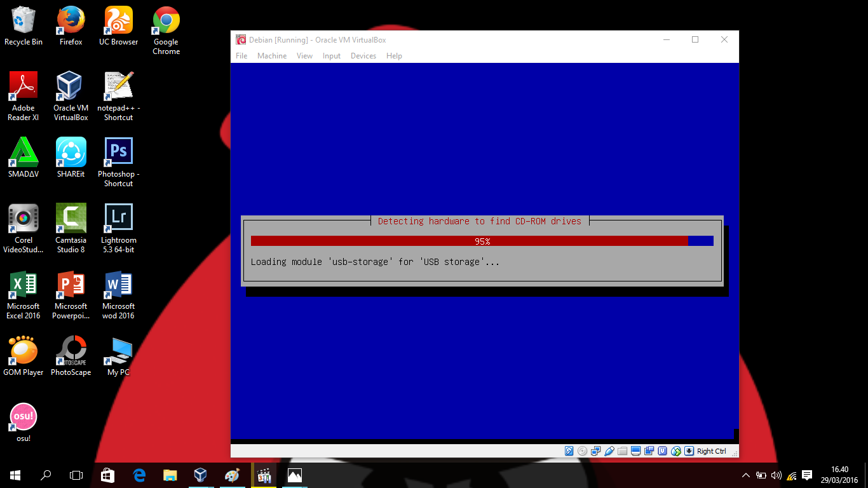Screen dimensions: 868x488
Task: Click the display monitor icon in VirtualBox status bar
Action: [x=636, y=451]
